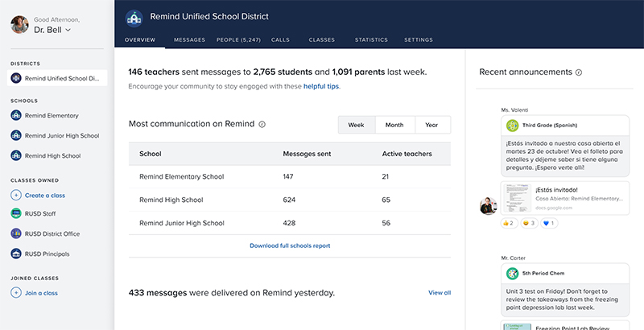Open the Settings tab

[x=419, y=39]
